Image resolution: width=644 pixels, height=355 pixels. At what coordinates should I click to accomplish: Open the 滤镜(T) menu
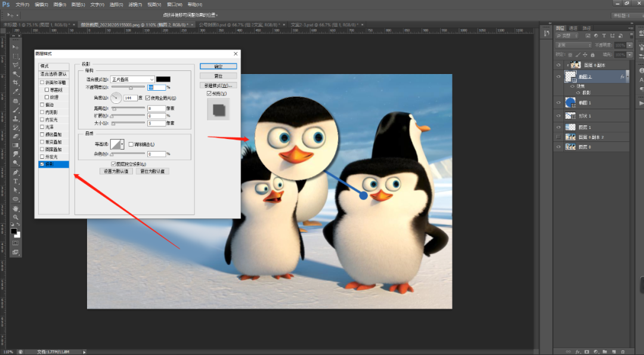click(135, 5)
